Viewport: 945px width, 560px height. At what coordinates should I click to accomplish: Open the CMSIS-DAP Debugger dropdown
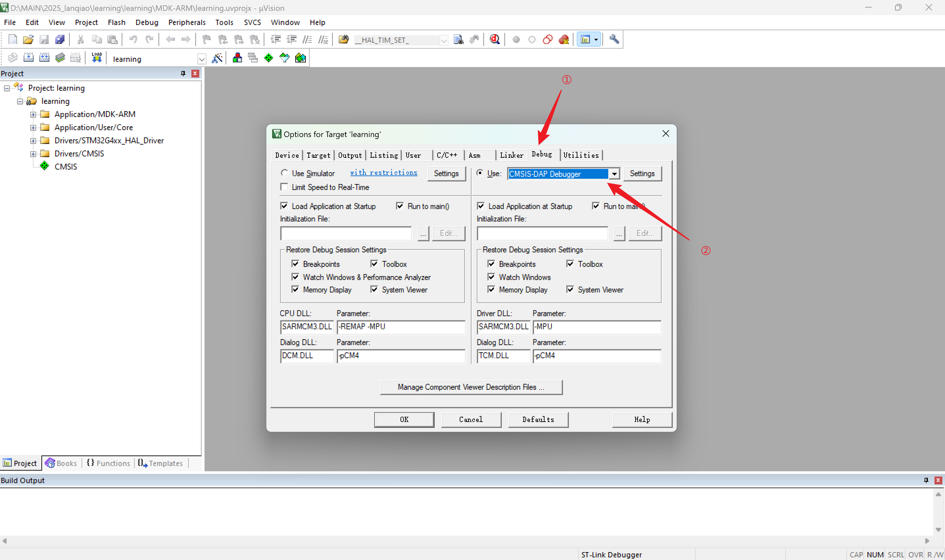614,174
